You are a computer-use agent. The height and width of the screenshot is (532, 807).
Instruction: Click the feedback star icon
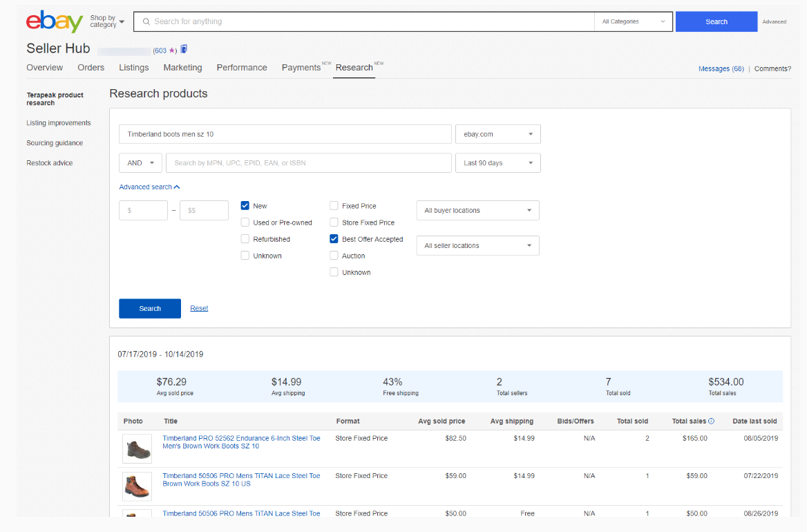[x=172, y=50]
